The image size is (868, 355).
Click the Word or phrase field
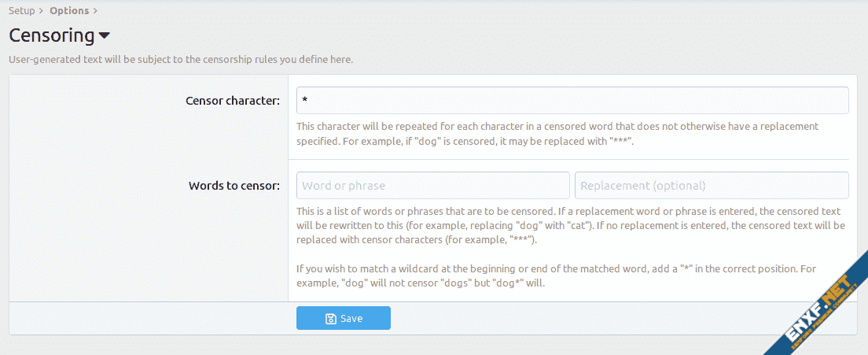(x=432, y=186)
